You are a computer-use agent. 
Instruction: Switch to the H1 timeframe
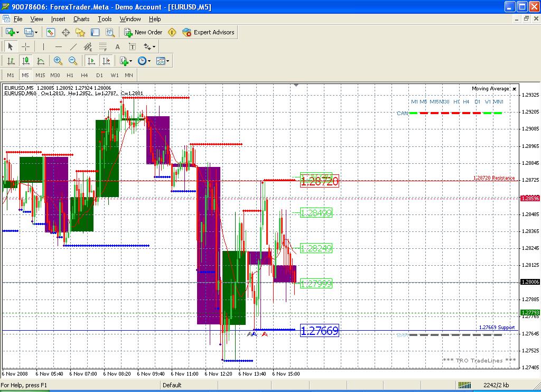tap(70, 75)
